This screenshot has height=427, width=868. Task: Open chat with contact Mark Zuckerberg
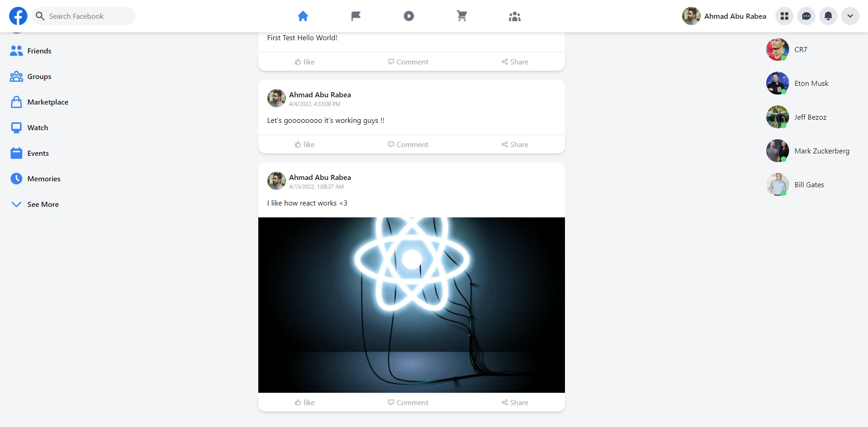click(x=808, y=151)
